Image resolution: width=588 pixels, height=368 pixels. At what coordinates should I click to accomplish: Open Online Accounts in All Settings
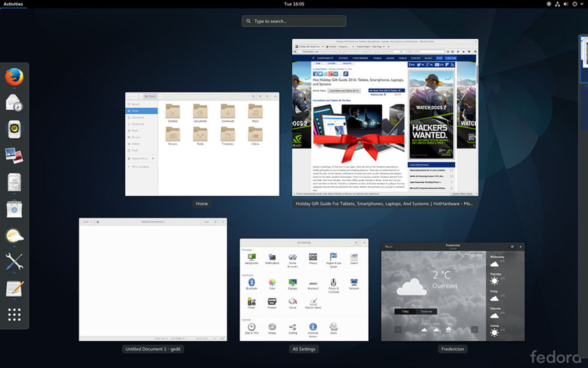293,260
